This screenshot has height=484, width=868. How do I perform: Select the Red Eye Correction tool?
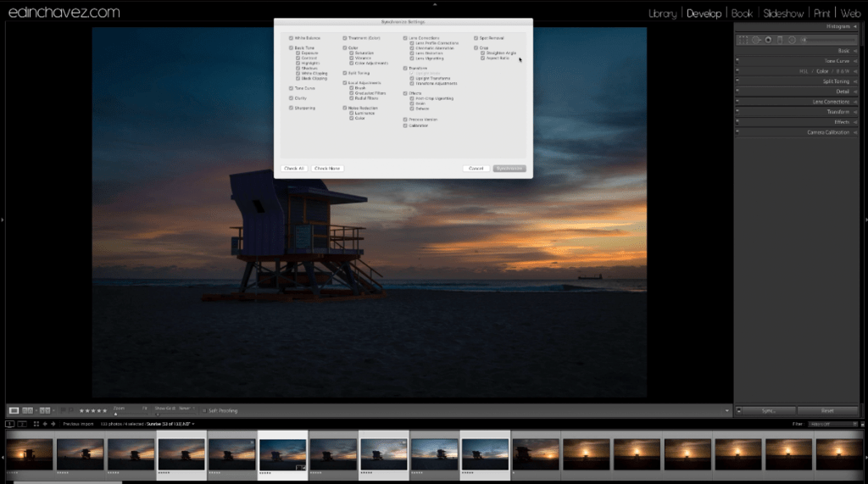pos(768,40)
